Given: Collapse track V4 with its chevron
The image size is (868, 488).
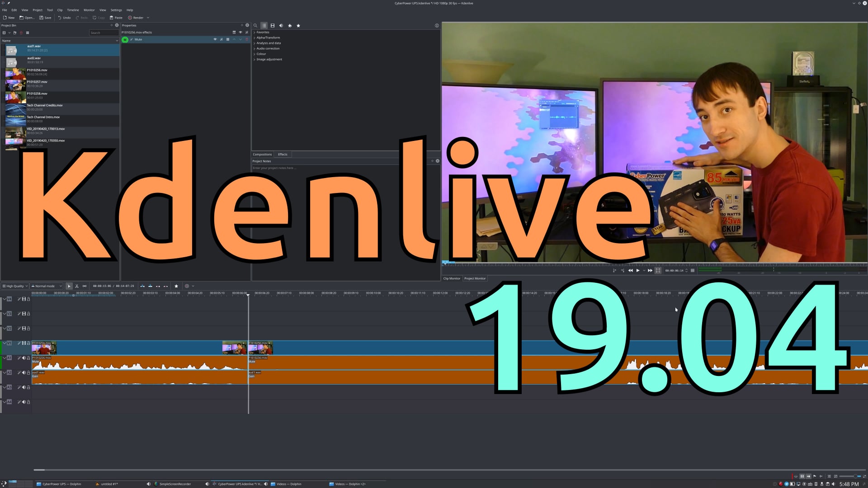Looking at the screenshot, I should [5, 299].
